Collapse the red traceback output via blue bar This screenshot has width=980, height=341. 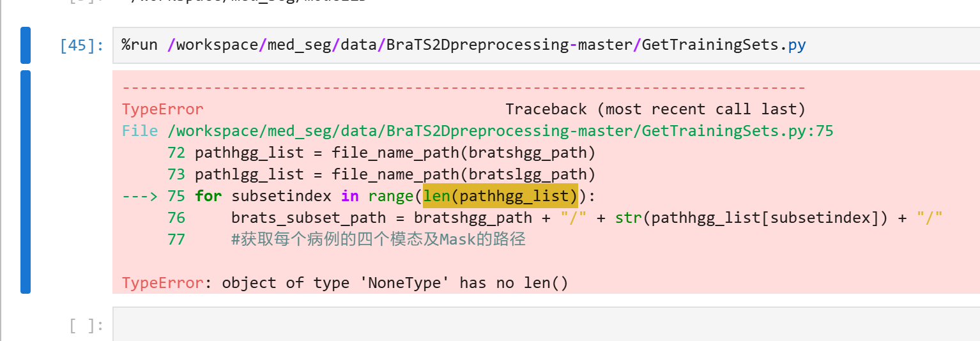coord(26,182)
